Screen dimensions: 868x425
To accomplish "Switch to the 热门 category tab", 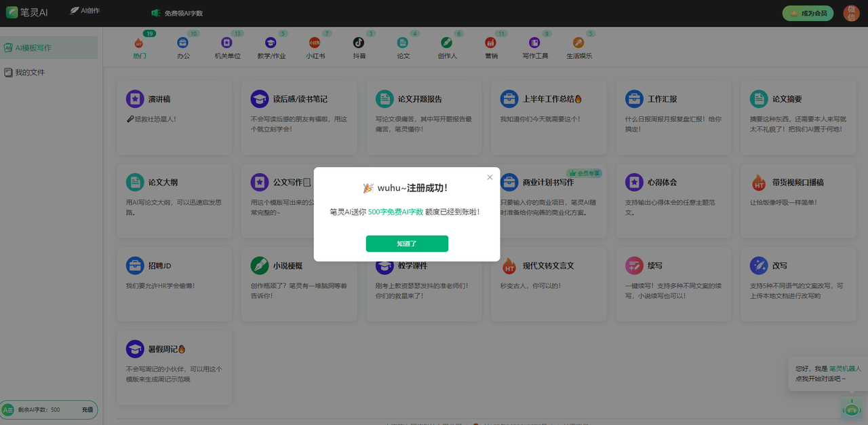I will (x=140, y=47).
